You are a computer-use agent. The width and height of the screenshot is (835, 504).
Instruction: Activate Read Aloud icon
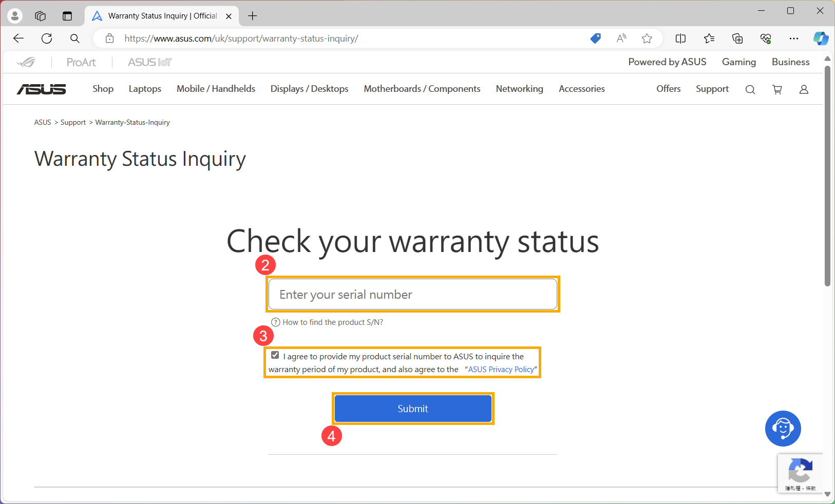[x=621, y=38]
